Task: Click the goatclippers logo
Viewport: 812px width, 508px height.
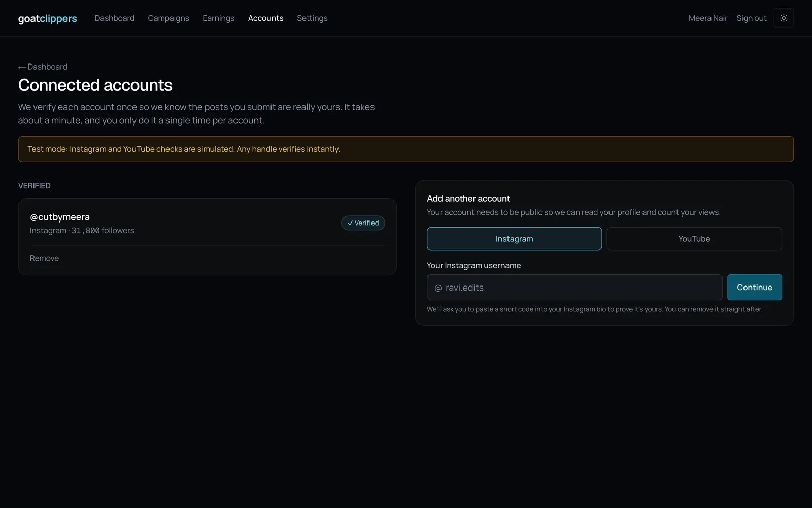Action: [48, 19]
